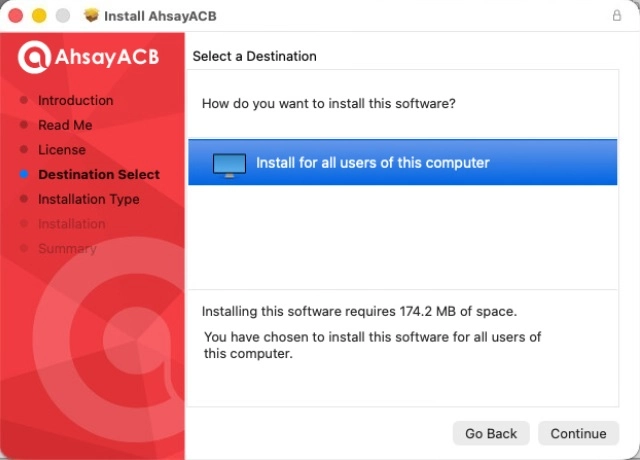Click the 174.2 MB space requirement text
Viewport: 640px width, 460px height.
coord(359,311)
